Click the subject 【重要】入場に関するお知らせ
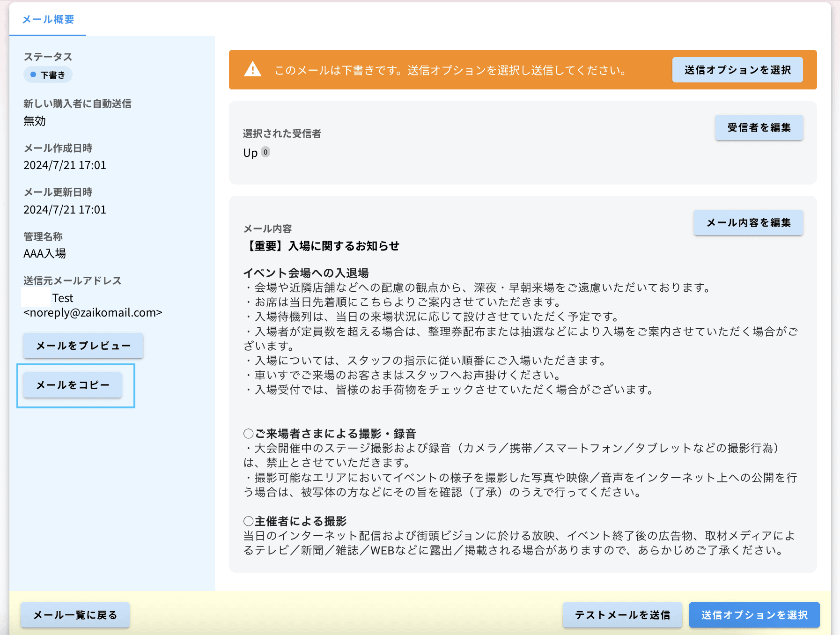This screenshot has height=635, width=840. pyautogui.click(x=321, y=246)
